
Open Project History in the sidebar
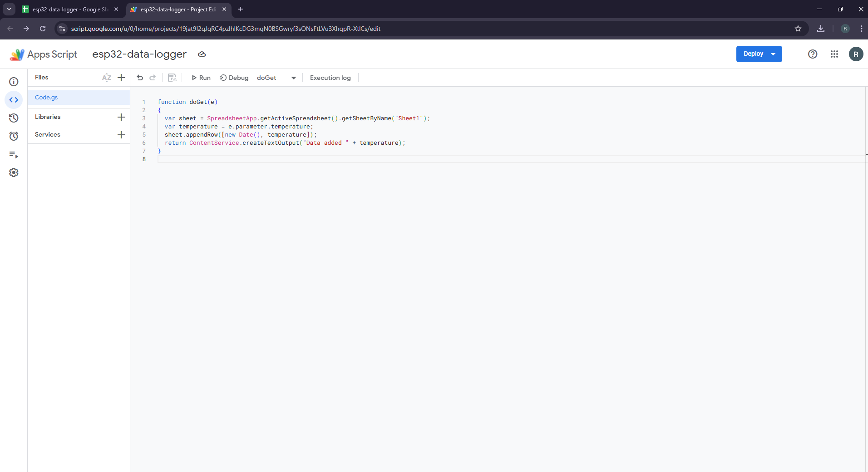click(14, 118)
